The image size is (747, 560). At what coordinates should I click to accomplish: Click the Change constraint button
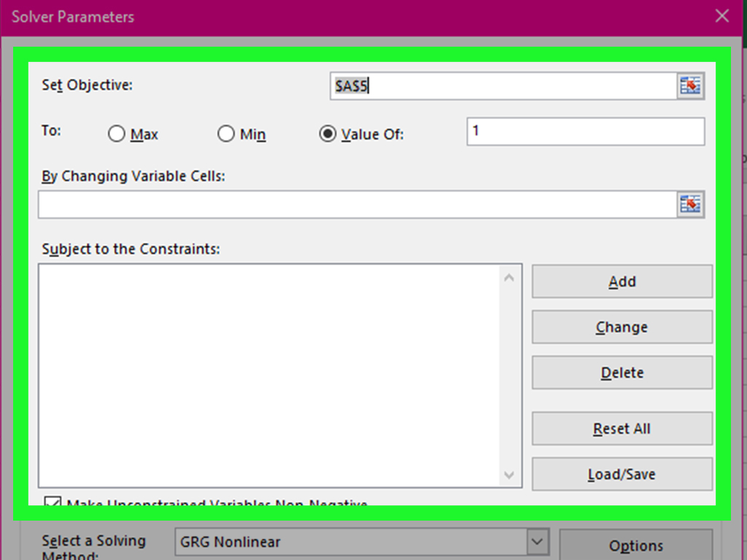(x=622, y=327)
